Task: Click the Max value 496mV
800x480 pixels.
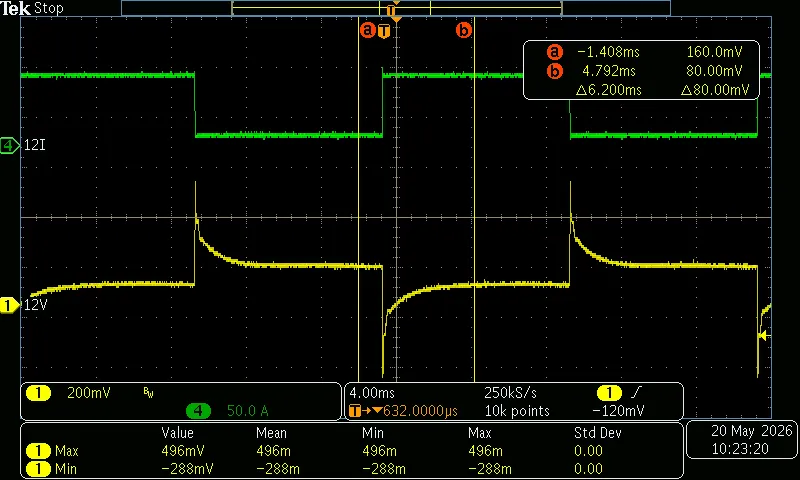Action: click(x=183, y=451)
